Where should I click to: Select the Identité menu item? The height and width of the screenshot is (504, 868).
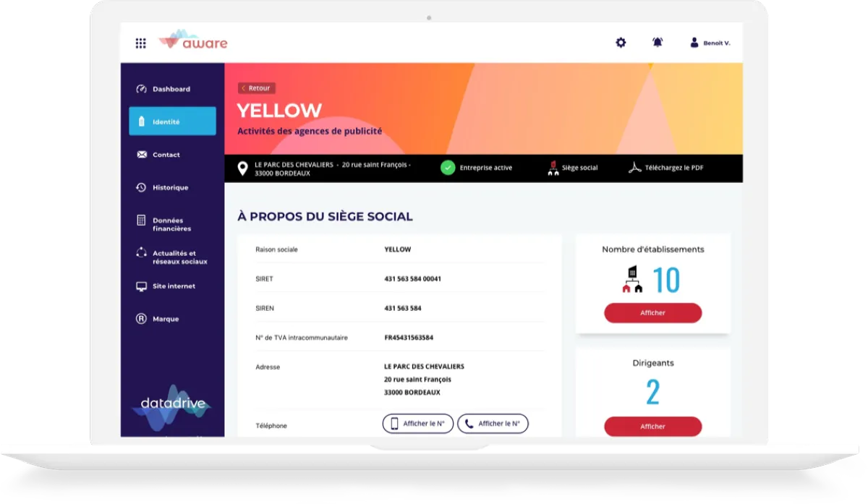tap(172, 121)
